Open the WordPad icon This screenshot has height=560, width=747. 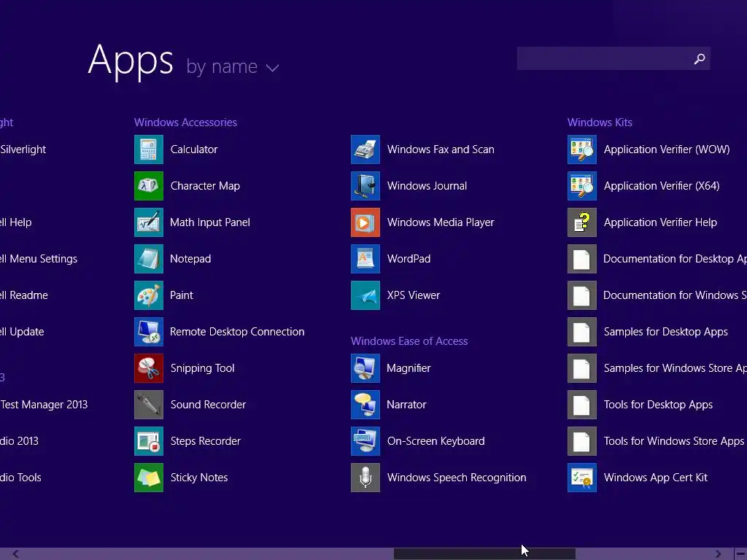tap(365, 259)
